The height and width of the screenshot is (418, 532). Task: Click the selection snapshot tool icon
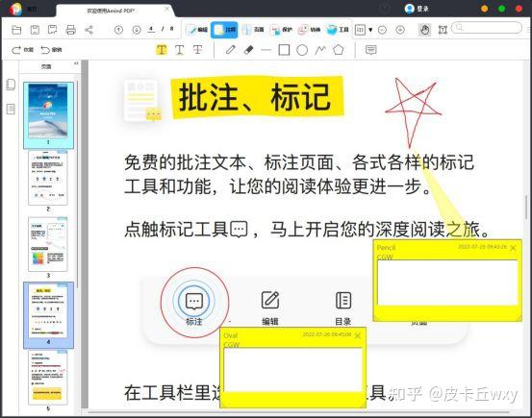tap(443, 30)
